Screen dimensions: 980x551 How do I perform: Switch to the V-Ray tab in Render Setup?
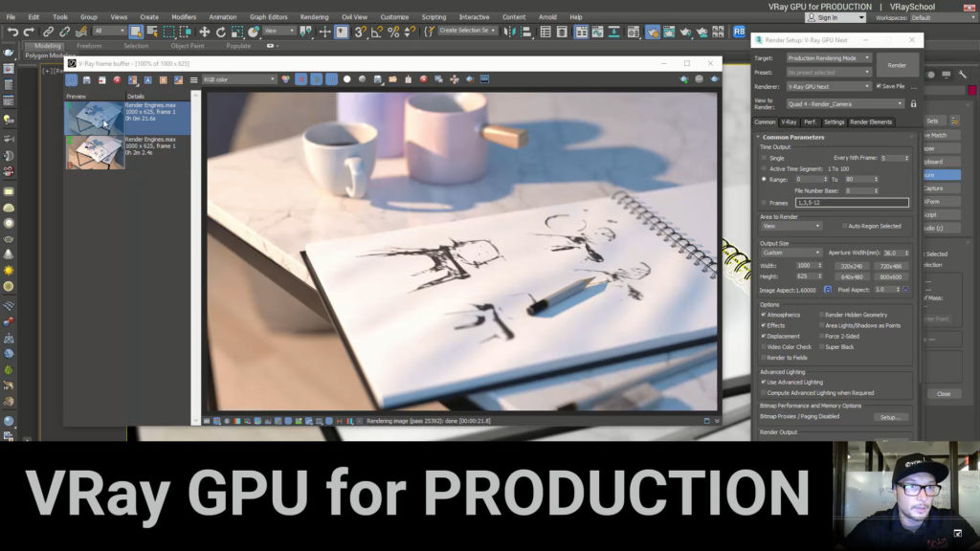click(x=790, y=122)
